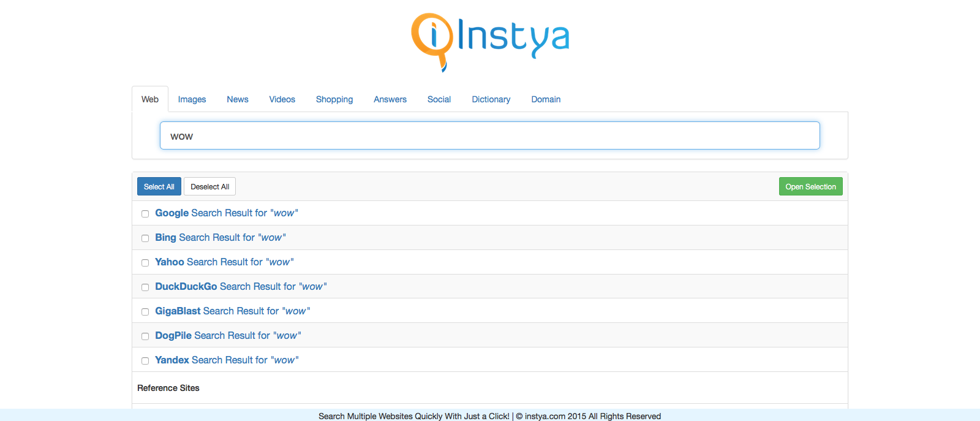Tick the Yandex search result checkbox
The height and width of the screenshot is (421, 980).
click(145, 361)
